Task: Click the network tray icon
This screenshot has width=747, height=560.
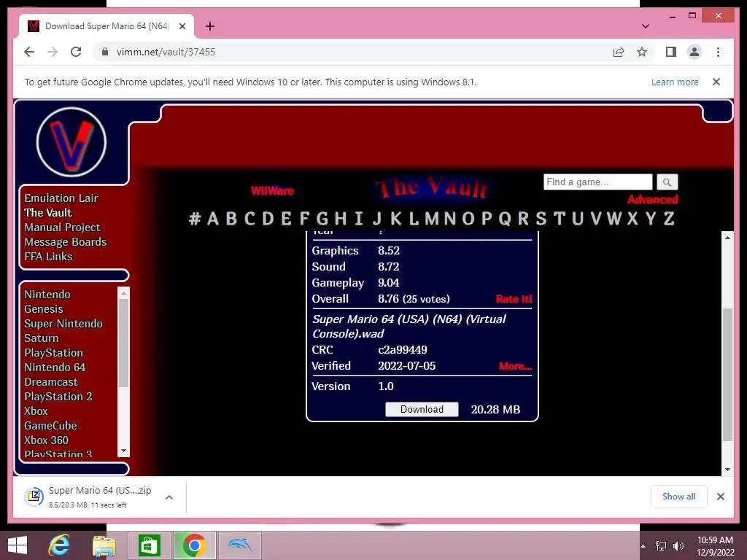Action: (x=661, y=545)
